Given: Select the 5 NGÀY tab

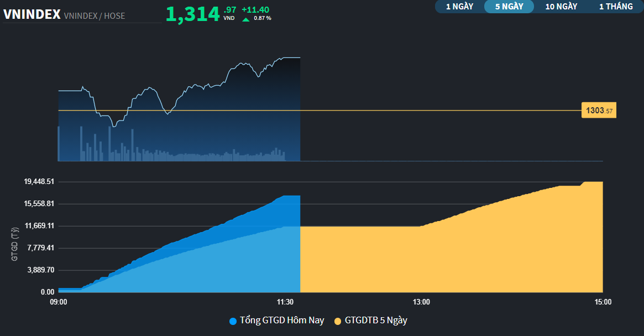Looking at the screenshot, I should click(x=509, y=7).
